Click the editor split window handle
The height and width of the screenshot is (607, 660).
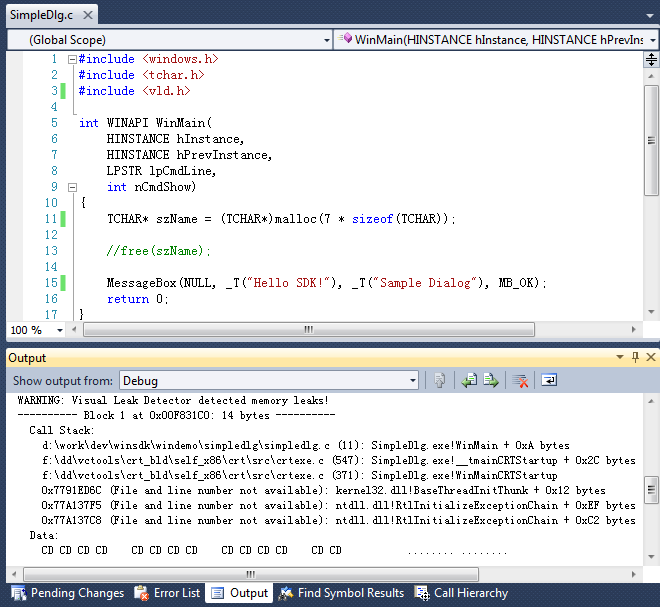tap(651, 59)
